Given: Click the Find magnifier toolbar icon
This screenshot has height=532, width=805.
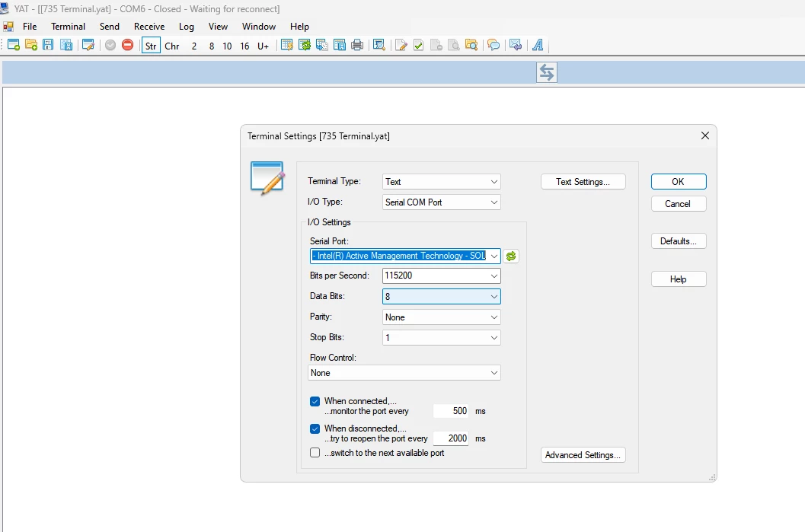Looking at the screenshot, I should tap(379, 45).
